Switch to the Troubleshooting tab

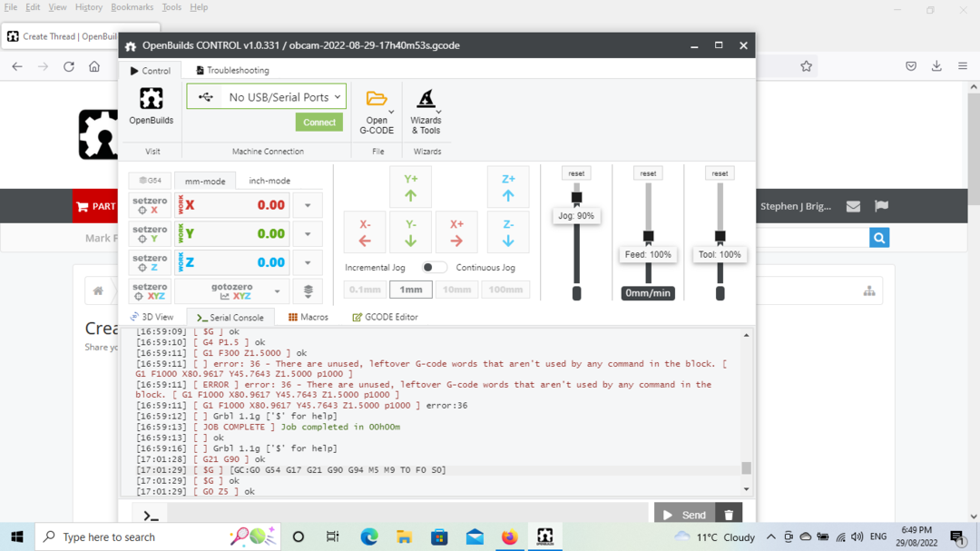(x=232, y=71)
